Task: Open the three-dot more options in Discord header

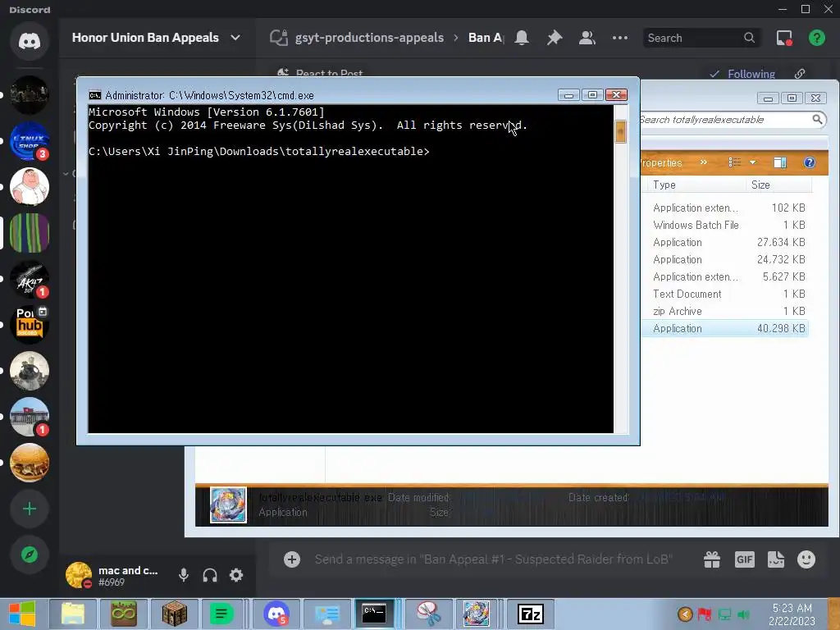Action: [620, 38]
